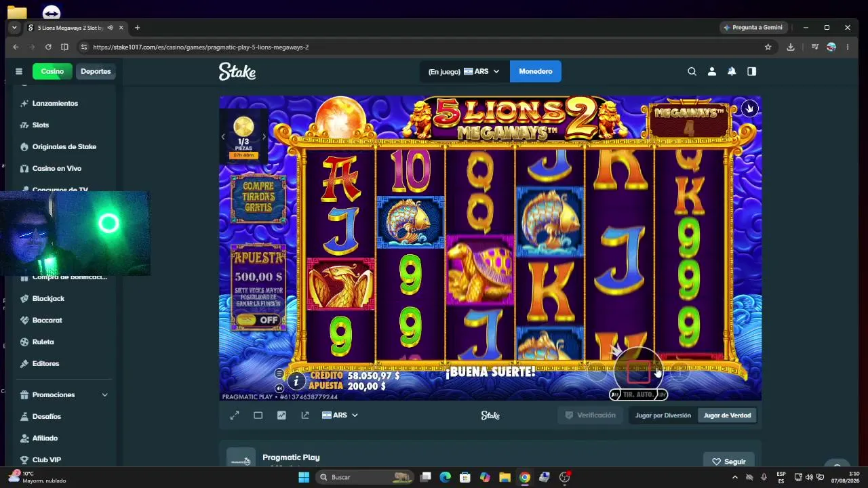868x488 pixels.
Task: Open Blackjack in the sidebar
Action: [x=48, y=298]
